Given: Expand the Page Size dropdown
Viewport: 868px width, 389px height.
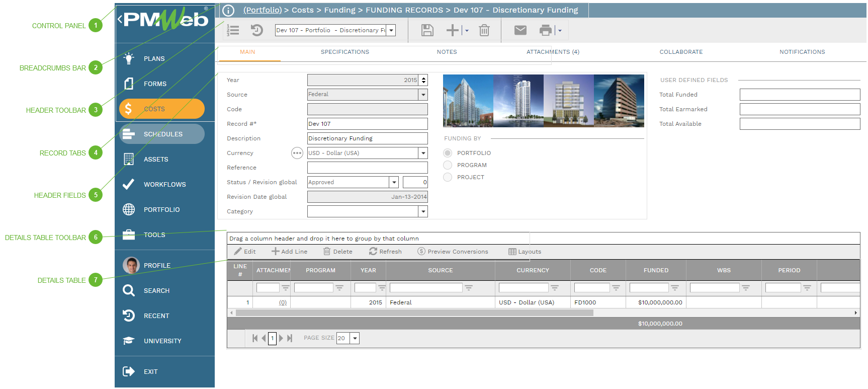Looking at the screenshot, I should (x=355, y=338).
